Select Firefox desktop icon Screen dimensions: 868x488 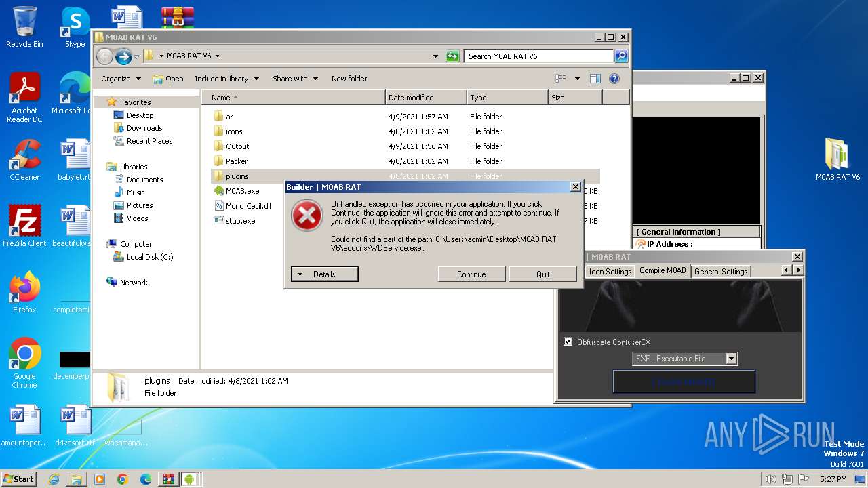24,293
